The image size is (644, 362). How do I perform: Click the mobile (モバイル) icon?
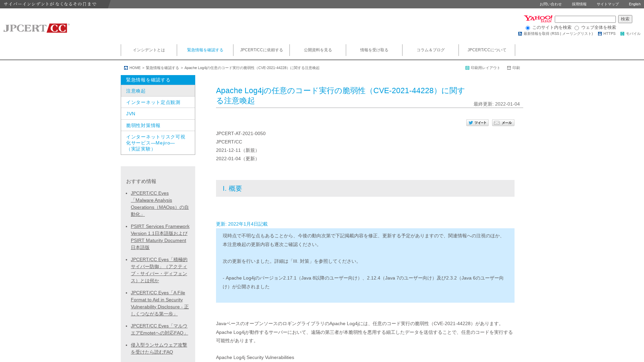(622, 34)
